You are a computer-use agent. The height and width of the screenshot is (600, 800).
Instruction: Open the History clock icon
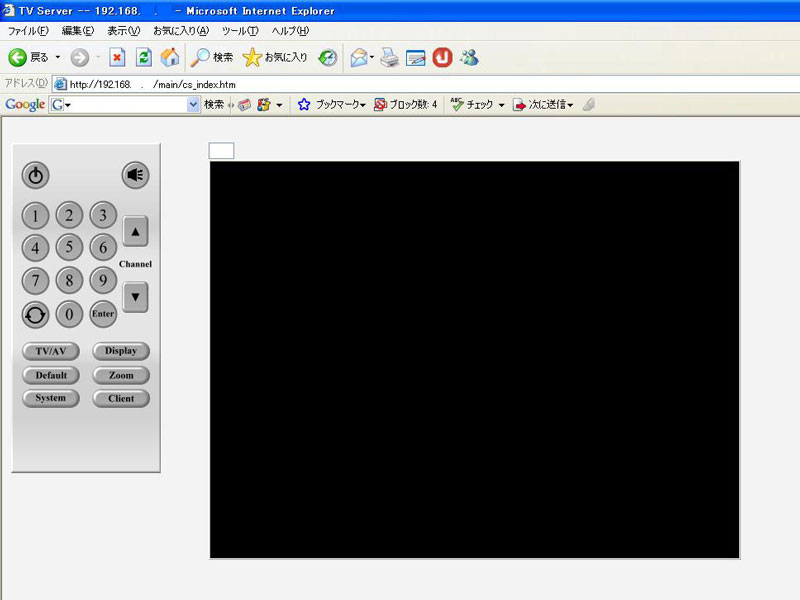[328, 58]
